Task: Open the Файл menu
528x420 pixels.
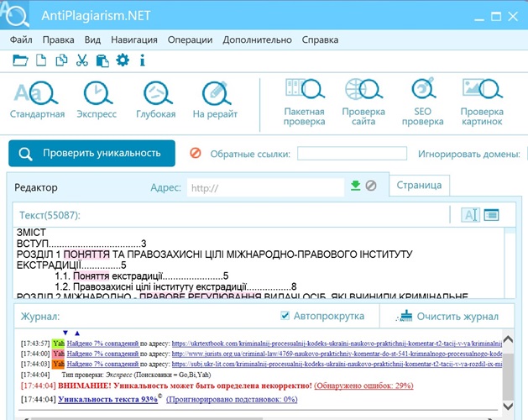Action: coord(21,39)
